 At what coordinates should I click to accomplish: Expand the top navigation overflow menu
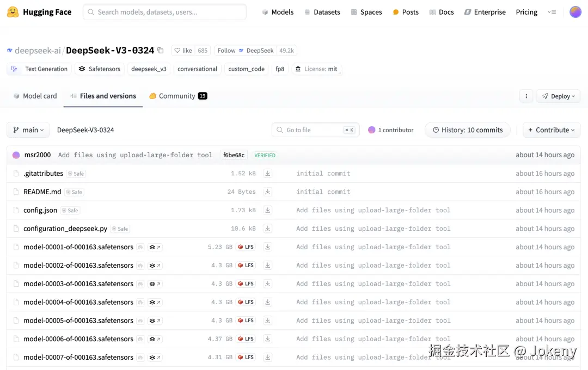click(x=552, y=12)
